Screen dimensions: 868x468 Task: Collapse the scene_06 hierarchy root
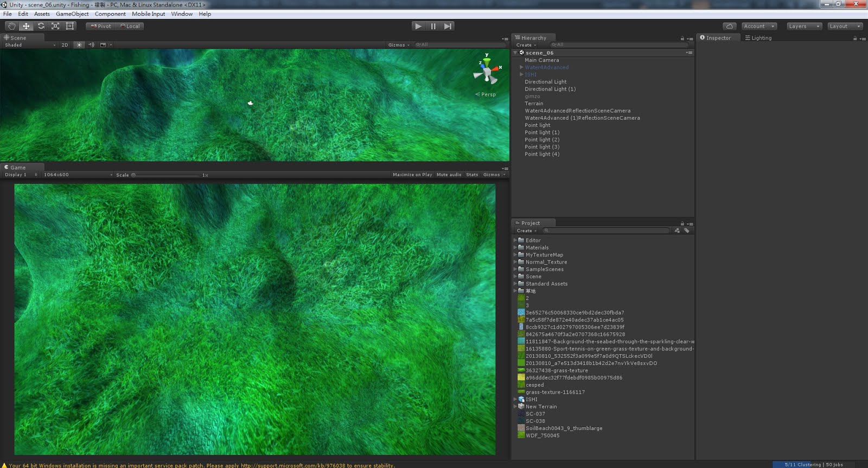[x=515, y=53]
